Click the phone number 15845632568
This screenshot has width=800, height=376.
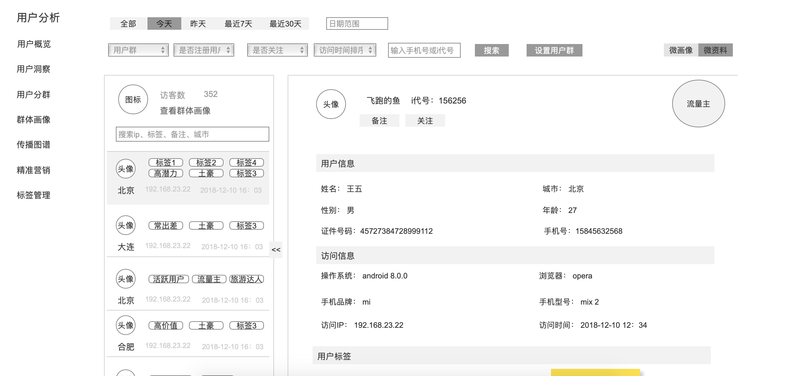pos(599,231)
